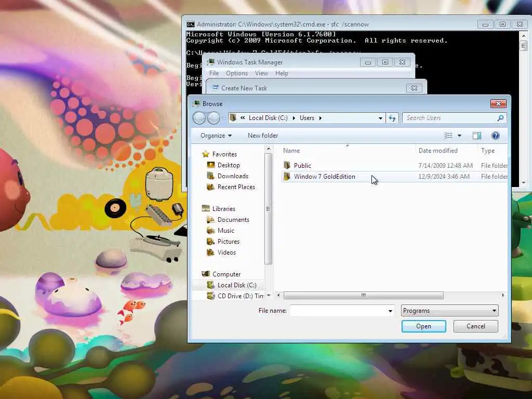The image size is (532, 399).
Task: Open the File menu in Task Manager
Action: click(x=214, y=73)
